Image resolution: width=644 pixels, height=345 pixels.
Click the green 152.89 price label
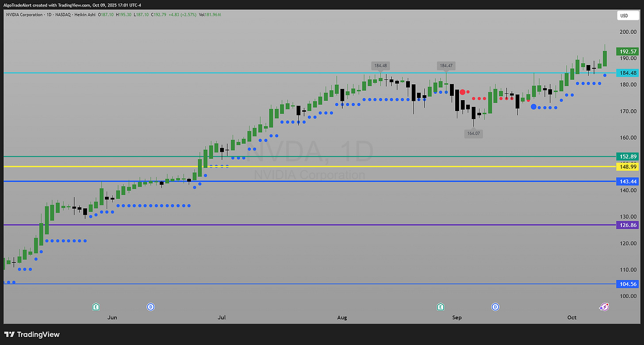tap(628, 156)
